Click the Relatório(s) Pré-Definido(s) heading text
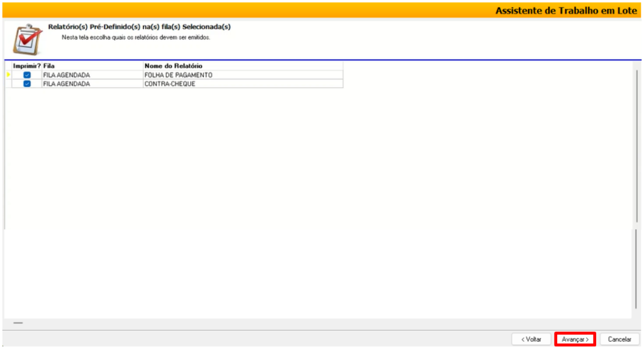This screenshot has width=644, height=350. (139, 27)
